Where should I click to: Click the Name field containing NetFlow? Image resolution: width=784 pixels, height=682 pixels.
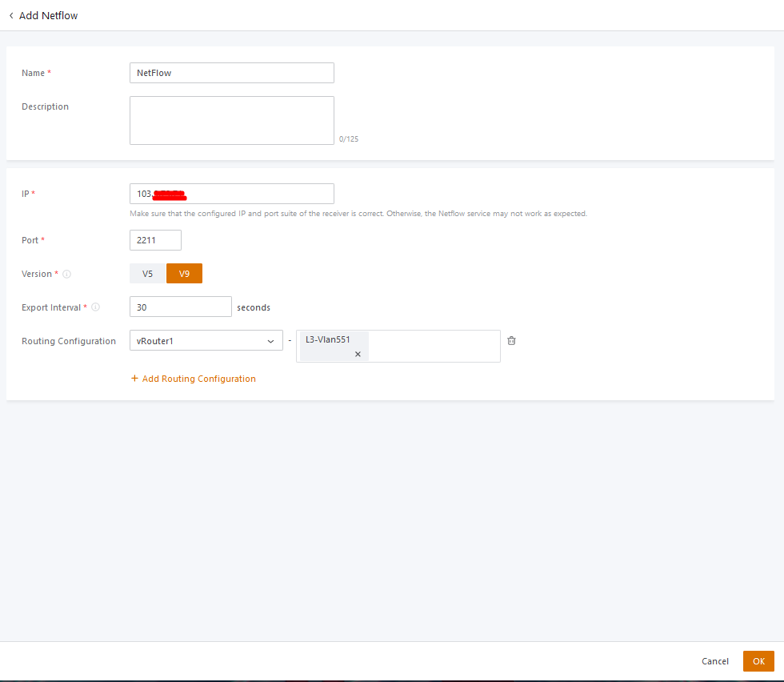coord(231,73)
